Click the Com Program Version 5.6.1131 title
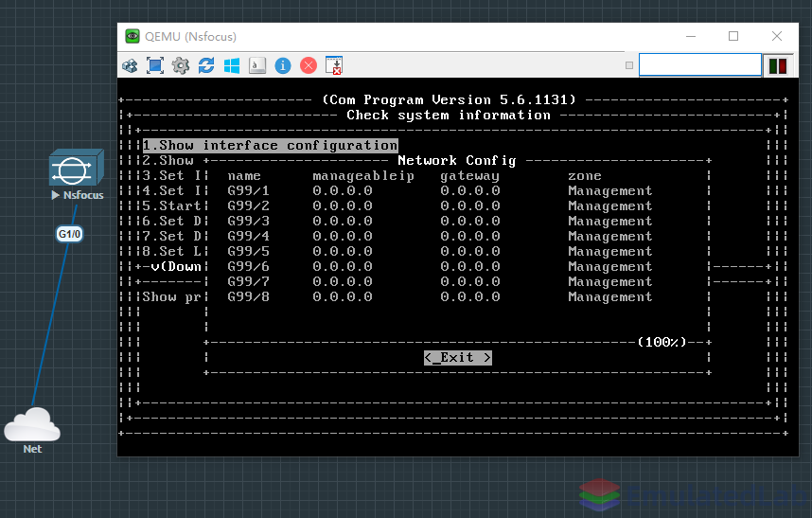 tap(449, 99)
